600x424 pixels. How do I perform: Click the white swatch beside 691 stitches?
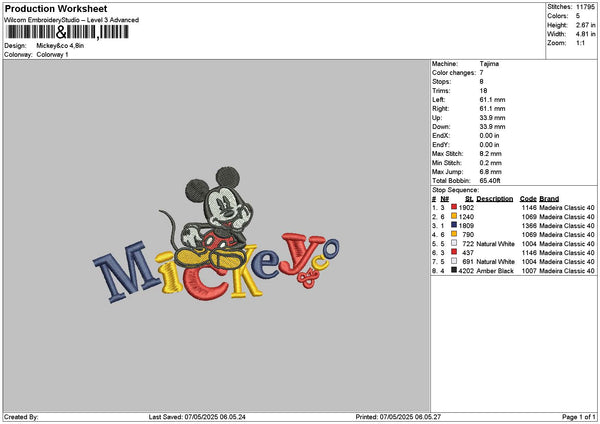pyautogui.click(x=454, y=261)
